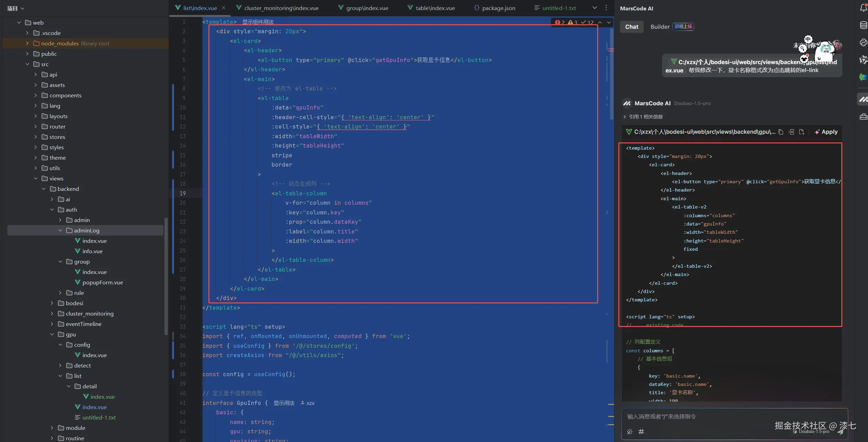Switch to the package.json tab
The image size is (868, 442).
pos(498,8)
